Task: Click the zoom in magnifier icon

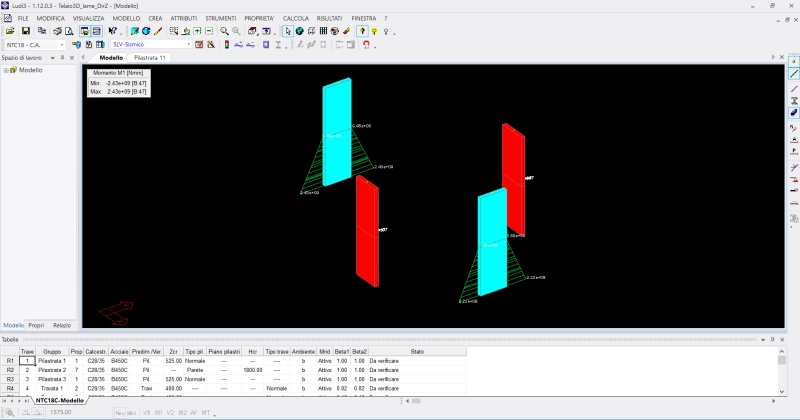Action: pos(224,31)
